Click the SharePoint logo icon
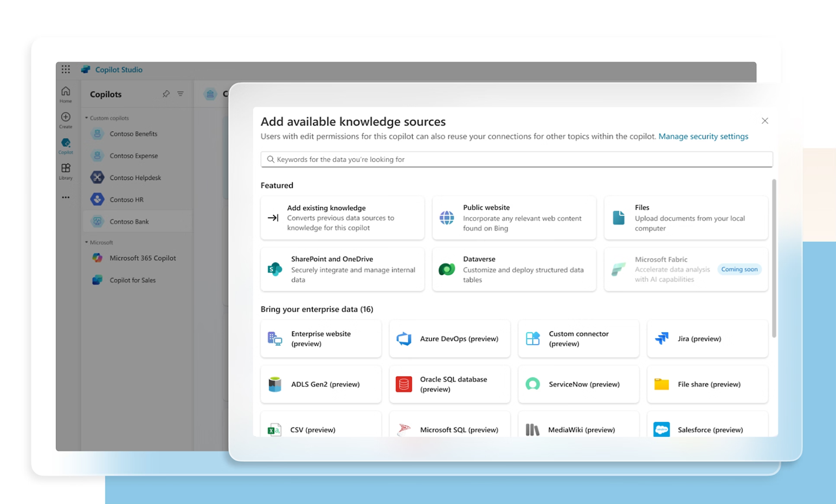This screenshot has width=836, height=504. click(275, 269)
